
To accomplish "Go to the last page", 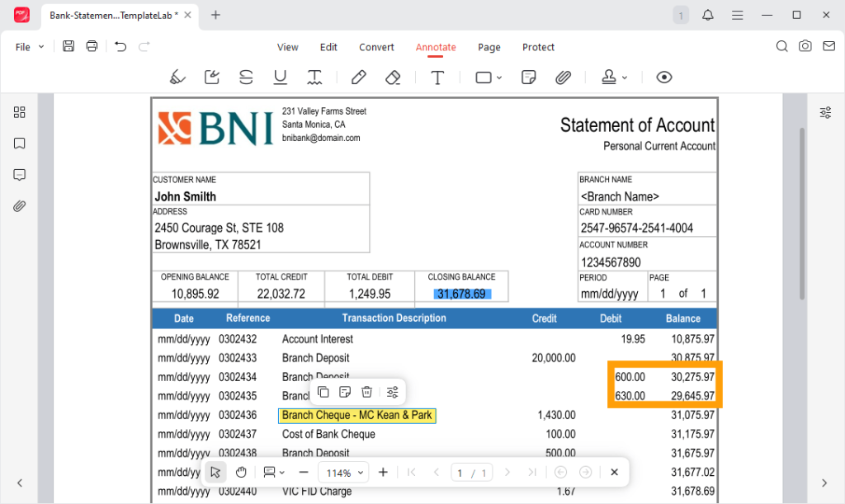I will (532, 472).
